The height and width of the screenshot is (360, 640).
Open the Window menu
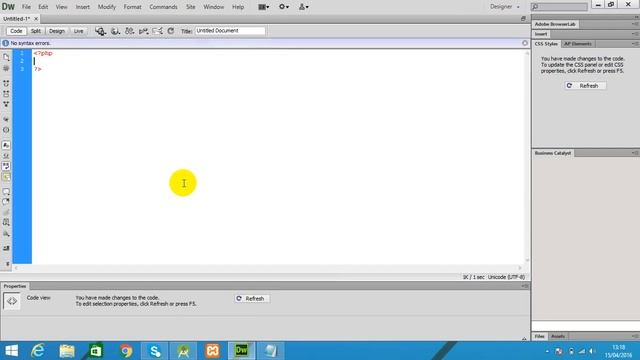pos(213,7)
